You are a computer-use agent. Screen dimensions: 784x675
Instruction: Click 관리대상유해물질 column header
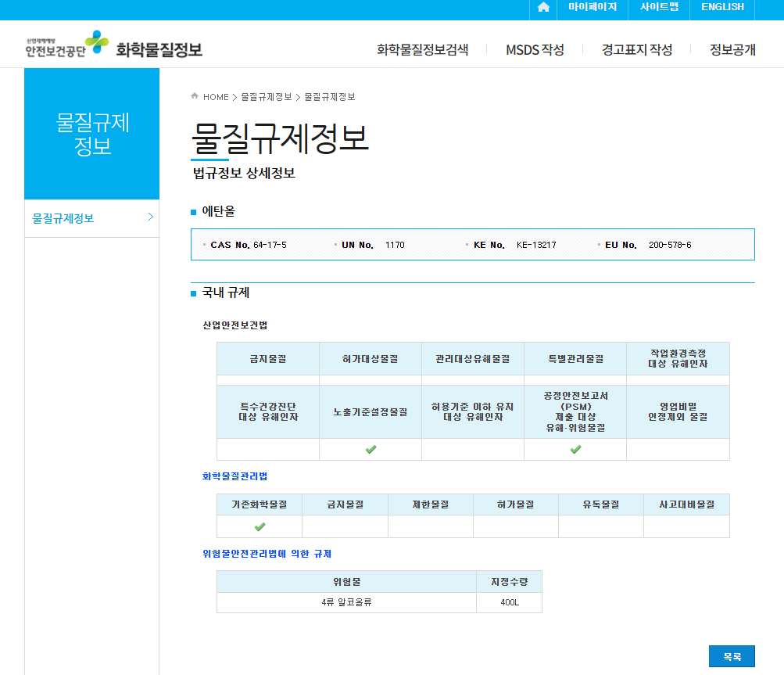[473, 359]
